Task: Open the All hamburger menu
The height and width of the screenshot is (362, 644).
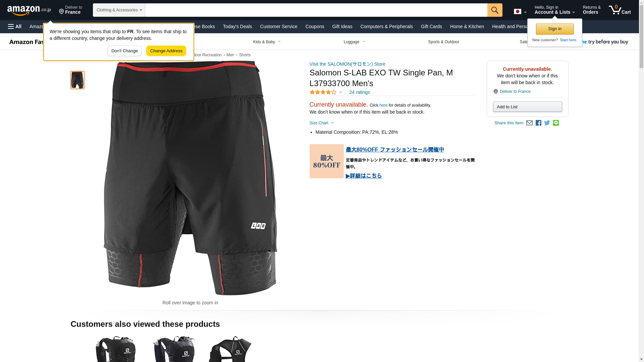Action: click(x=15, y=26)
